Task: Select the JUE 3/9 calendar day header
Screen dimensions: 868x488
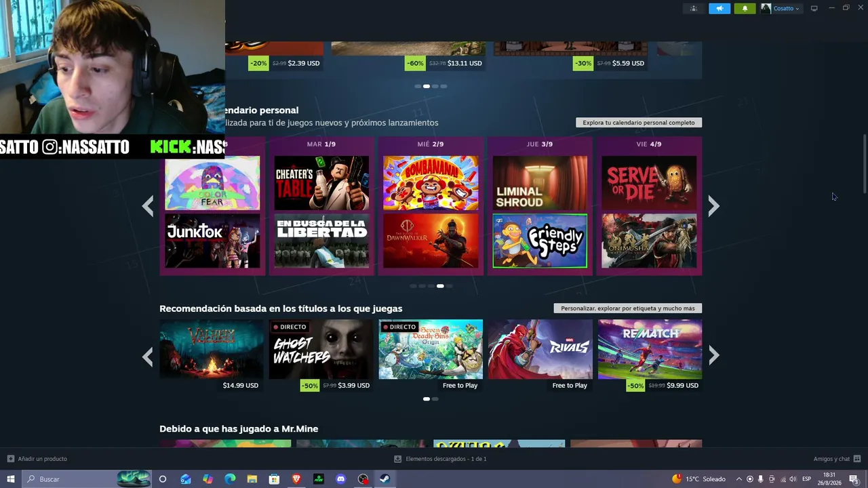Action: 540,144
